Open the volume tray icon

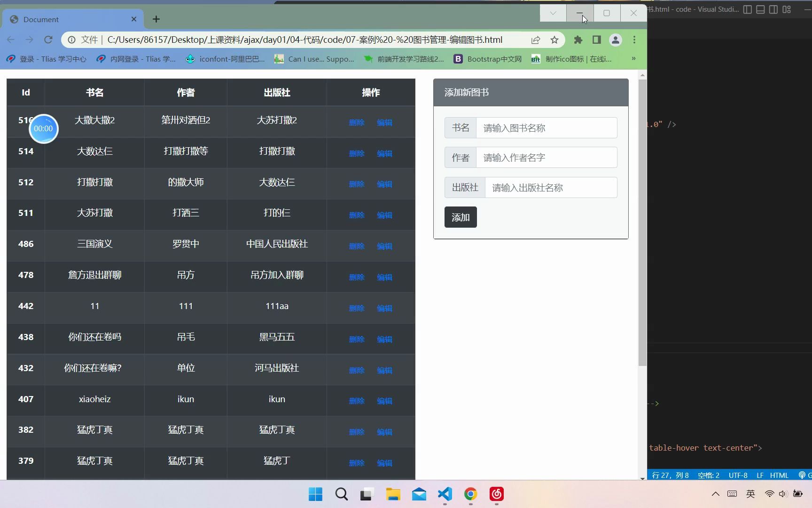pos(782,494)
